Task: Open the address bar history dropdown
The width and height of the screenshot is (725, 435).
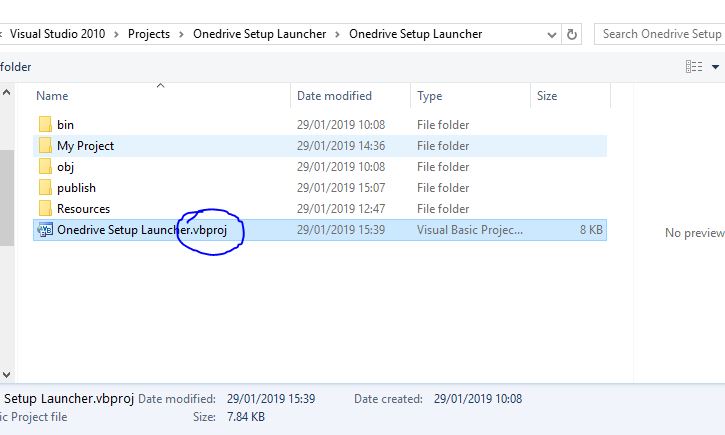Action: pyautogui.click(x=551, y=35)
